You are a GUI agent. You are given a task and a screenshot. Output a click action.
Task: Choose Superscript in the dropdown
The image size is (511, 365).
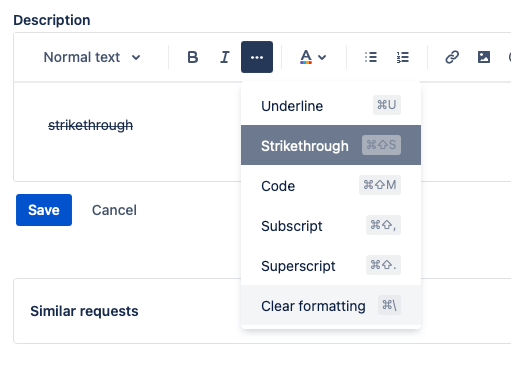click(331, 265)
